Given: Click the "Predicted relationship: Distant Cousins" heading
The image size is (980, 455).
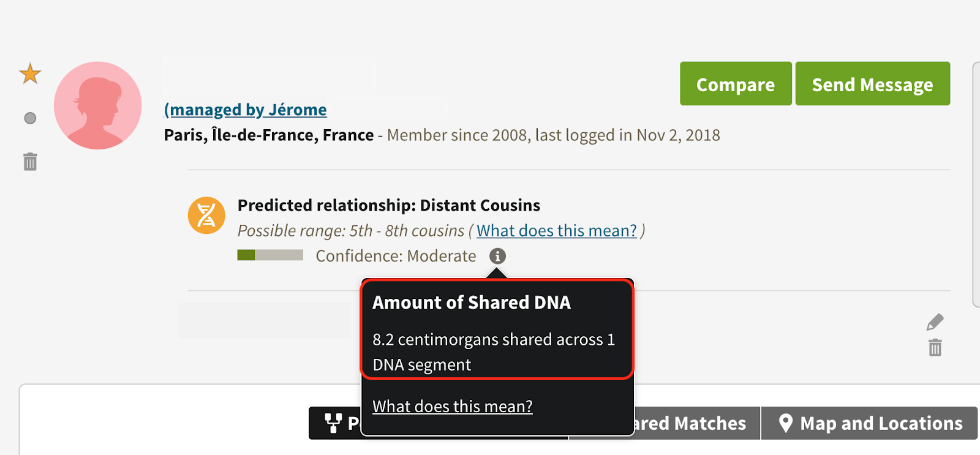Looking at the screenshot, I should pyautogui.click(x=388, y=205).
